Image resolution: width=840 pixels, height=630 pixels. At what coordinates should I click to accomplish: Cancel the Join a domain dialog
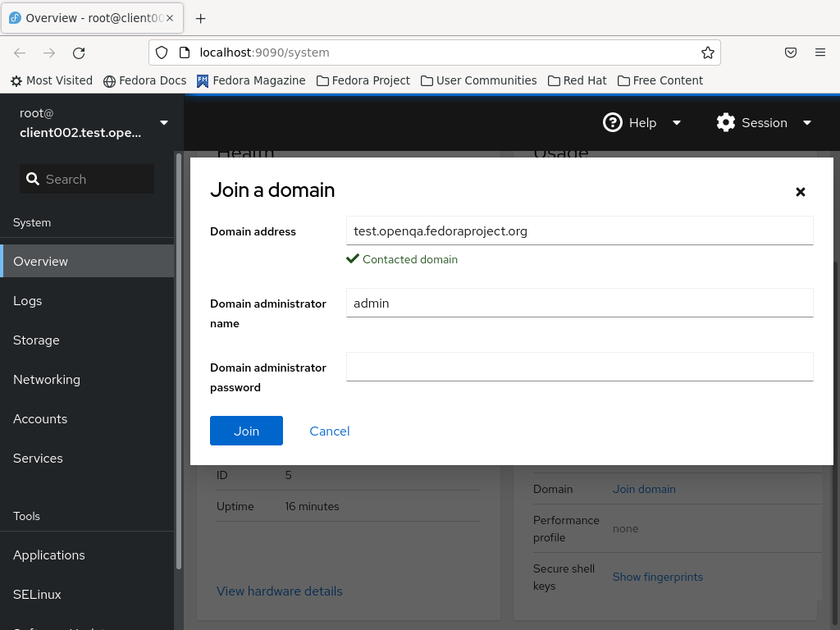point(330,431)
